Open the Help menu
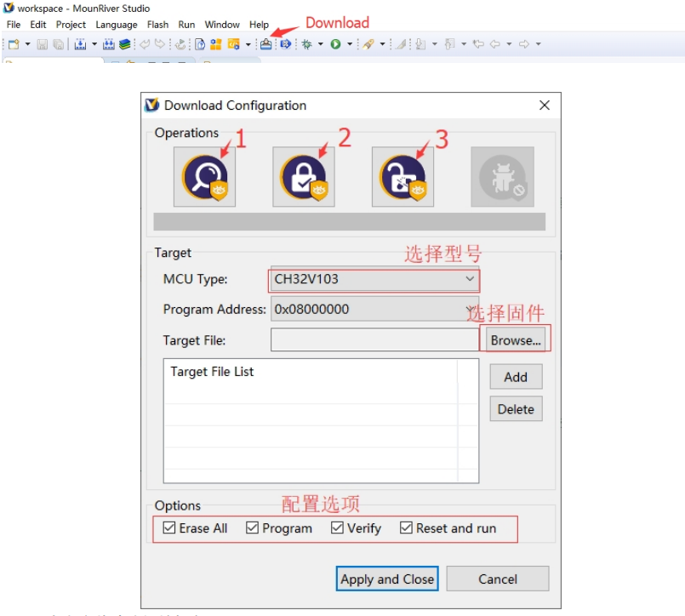Screen dimensions: 685x616 click(259, 25)
